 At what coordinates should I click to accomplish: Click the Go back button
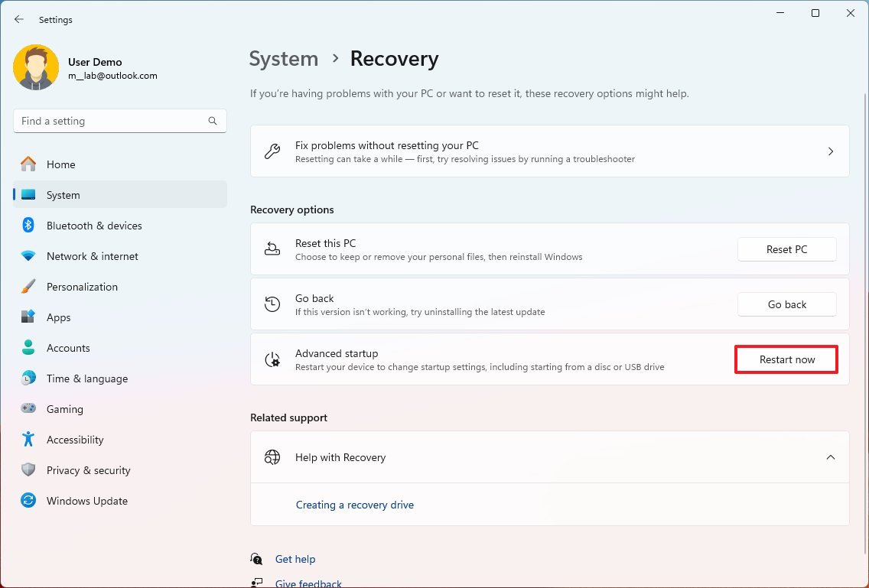click(x=786, y=304)
